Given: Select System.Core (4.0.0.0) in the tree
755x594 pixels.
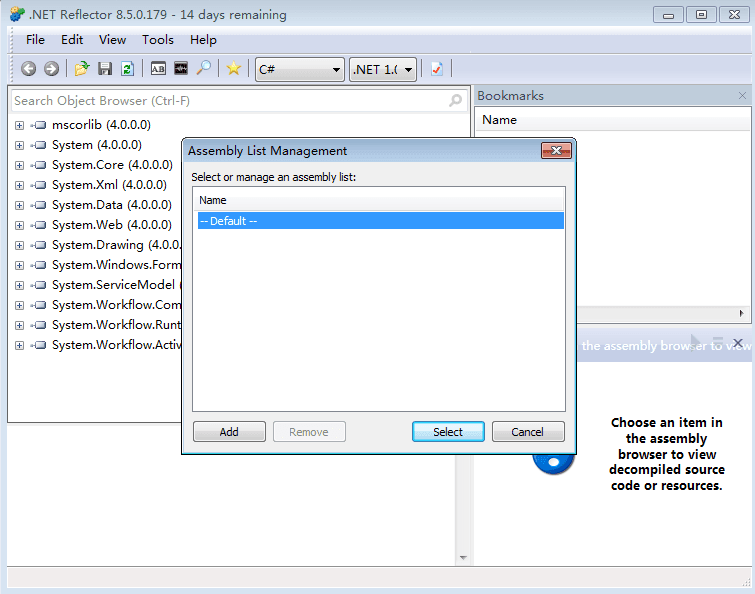Looking at the screenshot, I should click(112, 165).
